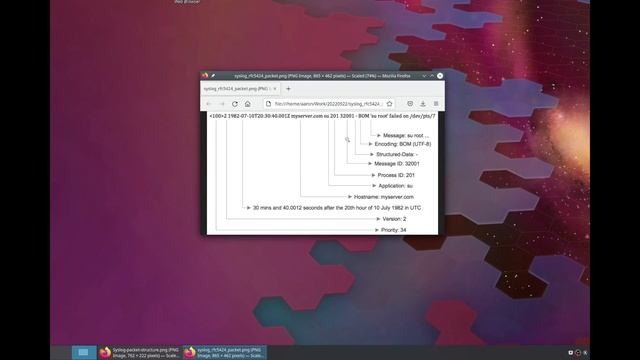Open the Firefox hamburger menu

436,104
